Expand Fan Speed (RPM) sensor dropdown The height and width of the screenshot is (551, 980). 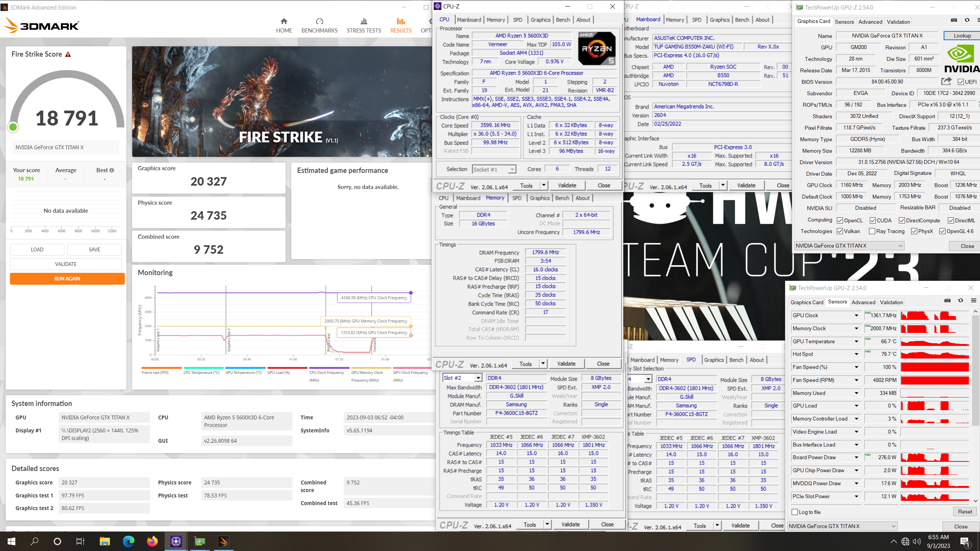857,380
